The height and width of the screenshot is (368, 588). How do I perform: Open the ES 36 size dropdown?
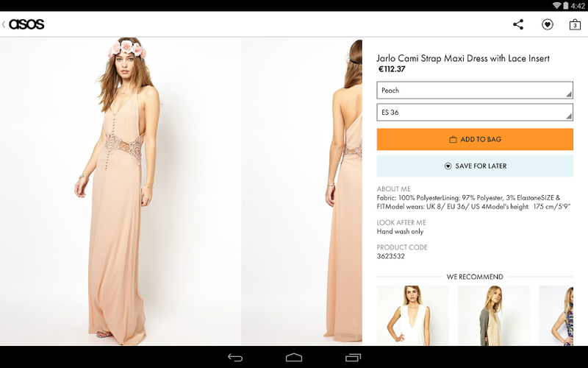(x=475, y=113)
